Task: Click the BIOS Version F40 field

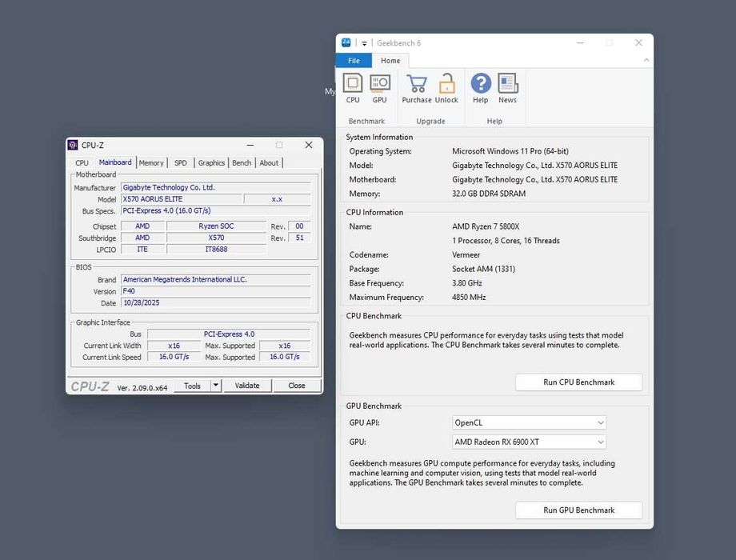Action: (x=215, y=291)
